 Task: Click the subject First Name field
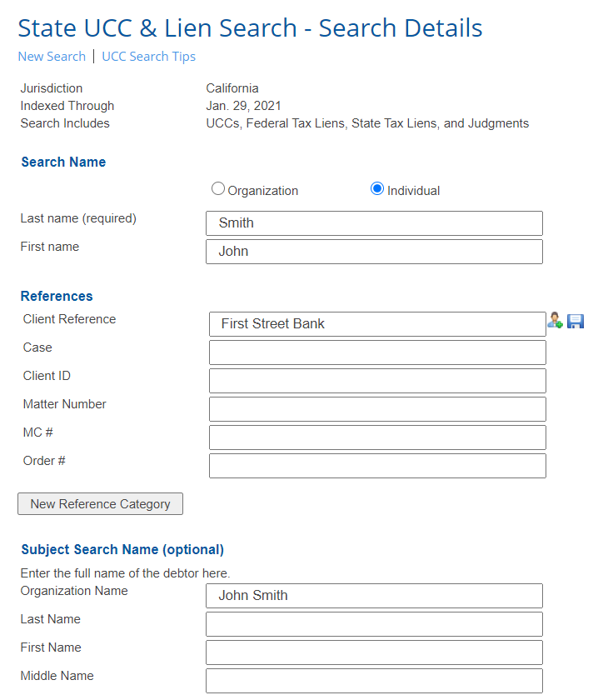tap(374, 652)
